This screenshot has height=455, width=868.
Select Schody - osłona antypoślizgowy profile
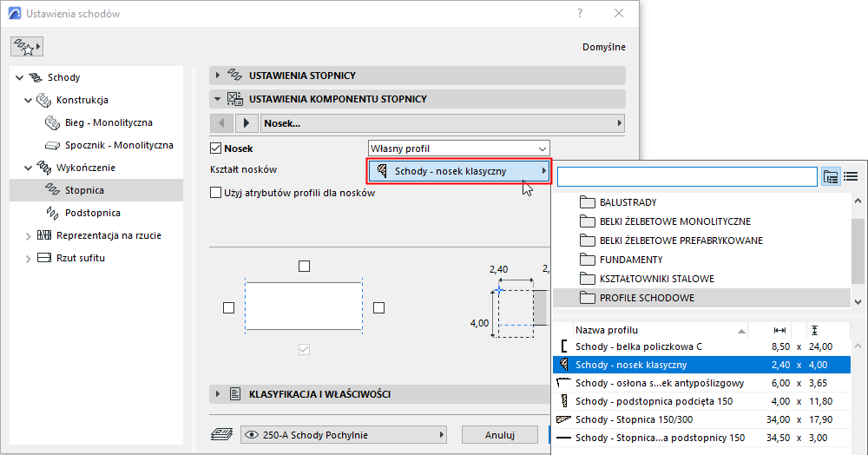tap(702, 383)
